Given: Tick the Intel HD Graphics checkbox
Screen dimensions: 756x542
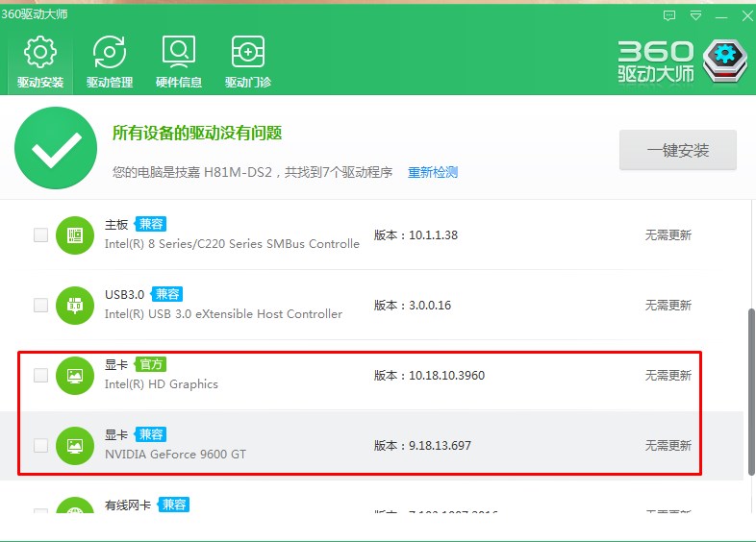Looking at the screenshot, I should click(41, 375).
